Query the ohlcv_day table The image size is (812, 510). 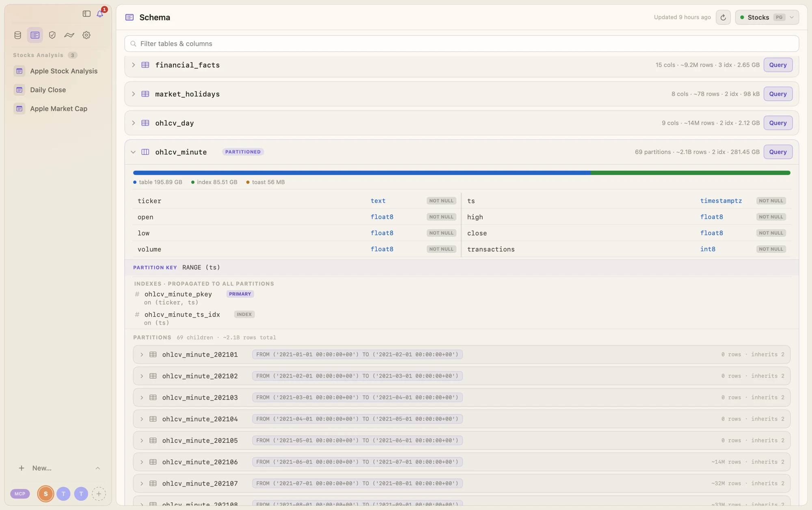click(778, 123)
